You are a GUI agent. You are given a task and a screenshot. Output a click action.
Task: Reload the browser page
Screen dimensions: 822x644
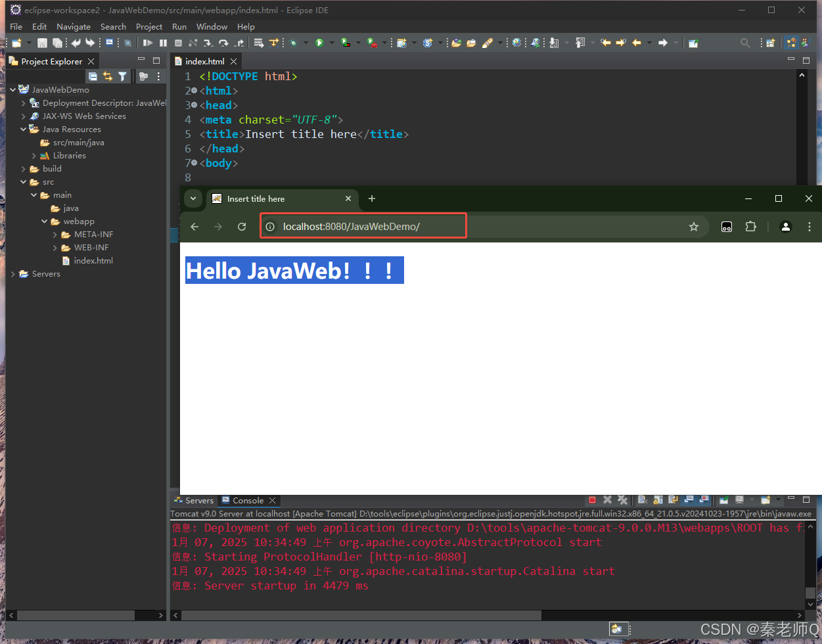click(242, 227)
